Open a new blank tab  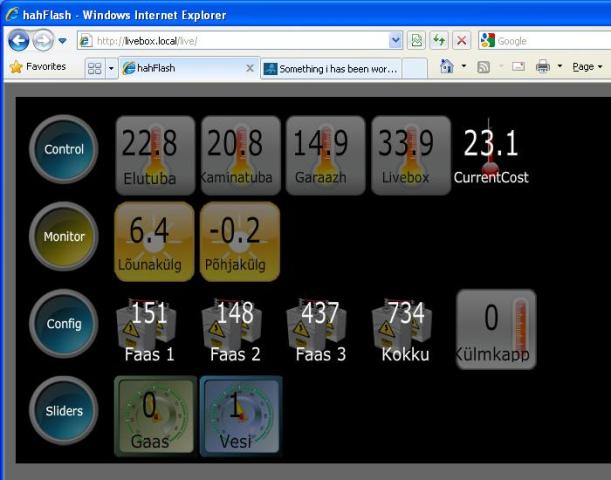tap(415, 69)
